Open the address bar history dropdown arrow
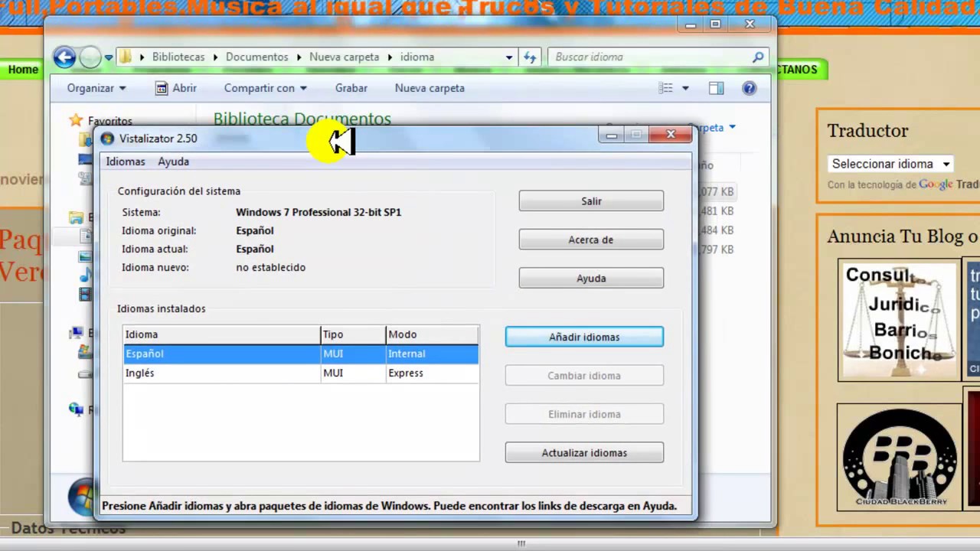The image size is (980, 551). pos(509,57)
